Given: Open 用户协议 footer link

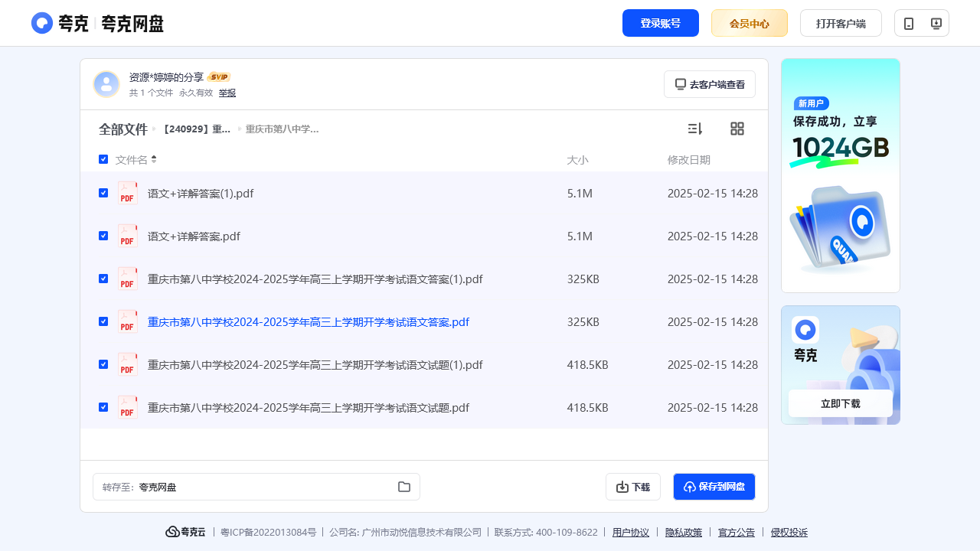Looking at the screenshot, I should click(631, 533).
